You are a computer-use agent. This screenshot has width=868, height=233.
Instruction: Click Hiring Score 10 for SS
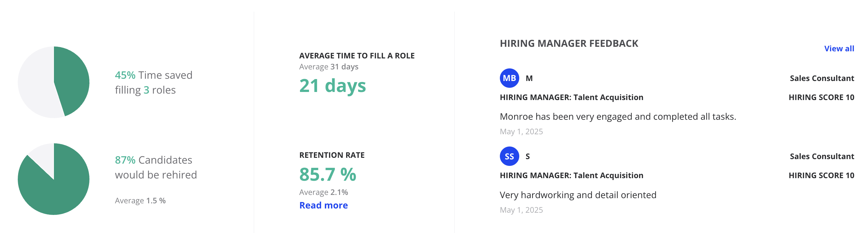click(x=821, y=176)
